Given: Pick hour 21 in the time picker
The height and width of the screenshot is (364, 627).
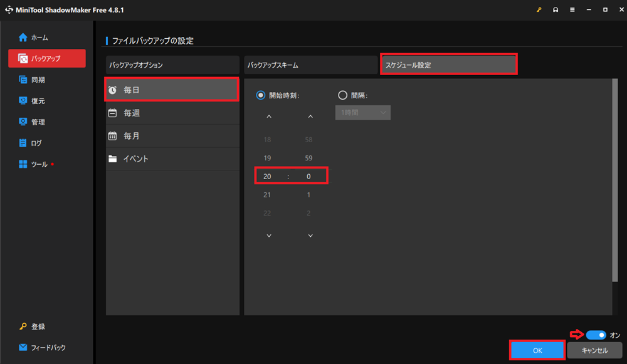Looking at the screenshot, I should pos(267,195).
